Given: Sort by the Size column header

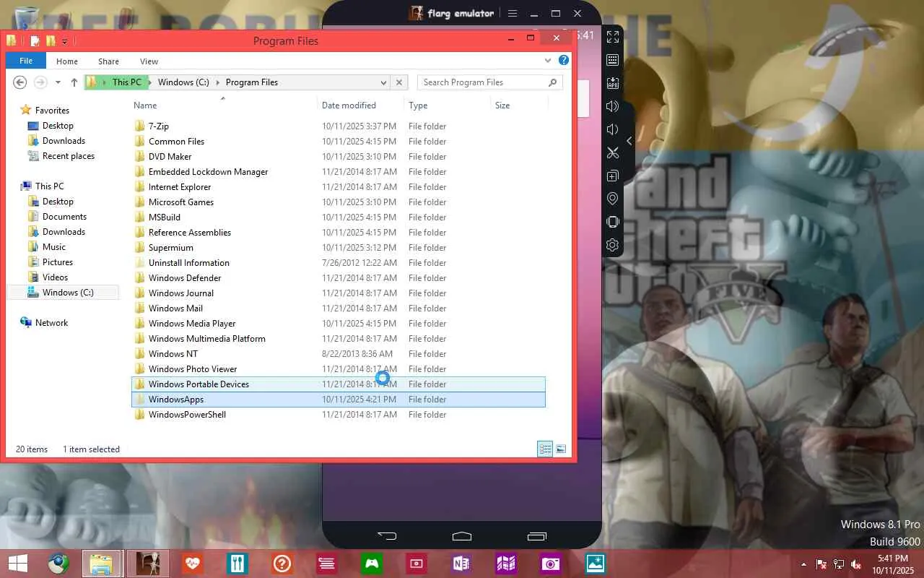Looking at the screenshot, I should (x=519, y=105).
